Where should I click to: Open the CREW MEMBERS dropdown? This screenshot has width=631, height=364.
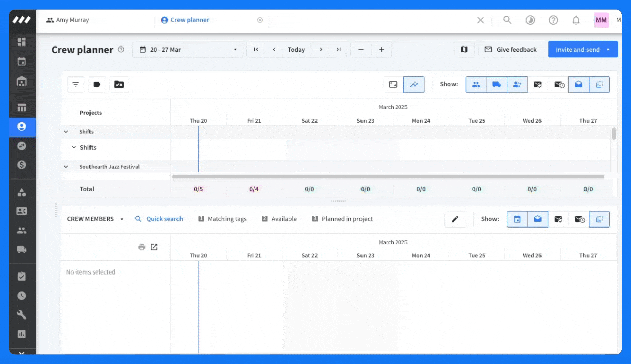click(95, 219)
